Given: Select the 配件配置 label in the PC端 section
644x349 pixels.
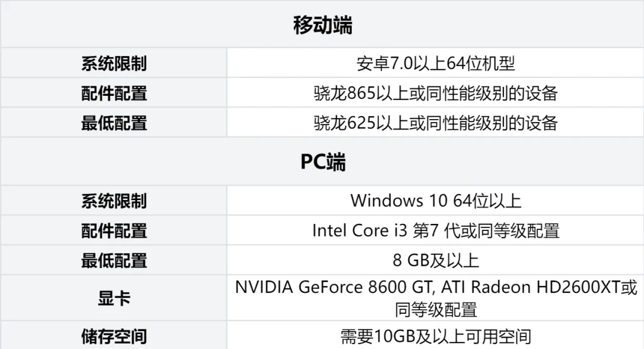Looking at the screenshot, I should (114, 230).
